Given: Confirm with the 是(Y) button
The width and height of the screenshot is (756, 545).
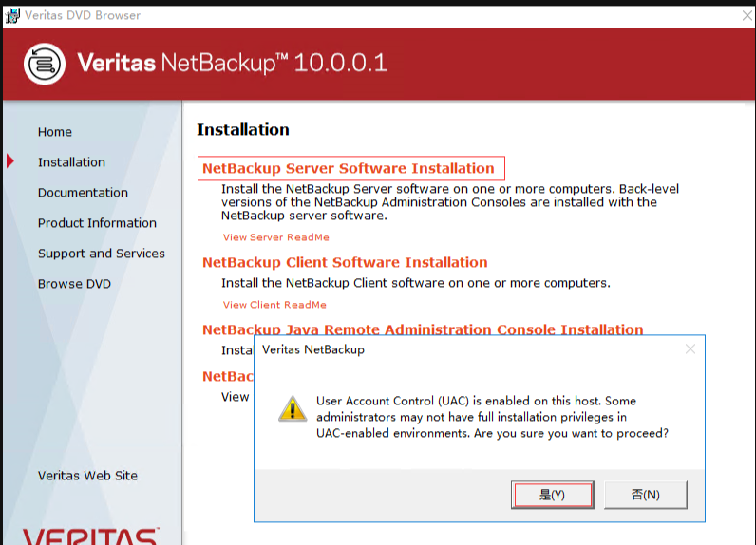Looking at the screenshot, I should (x=553, y=495).
